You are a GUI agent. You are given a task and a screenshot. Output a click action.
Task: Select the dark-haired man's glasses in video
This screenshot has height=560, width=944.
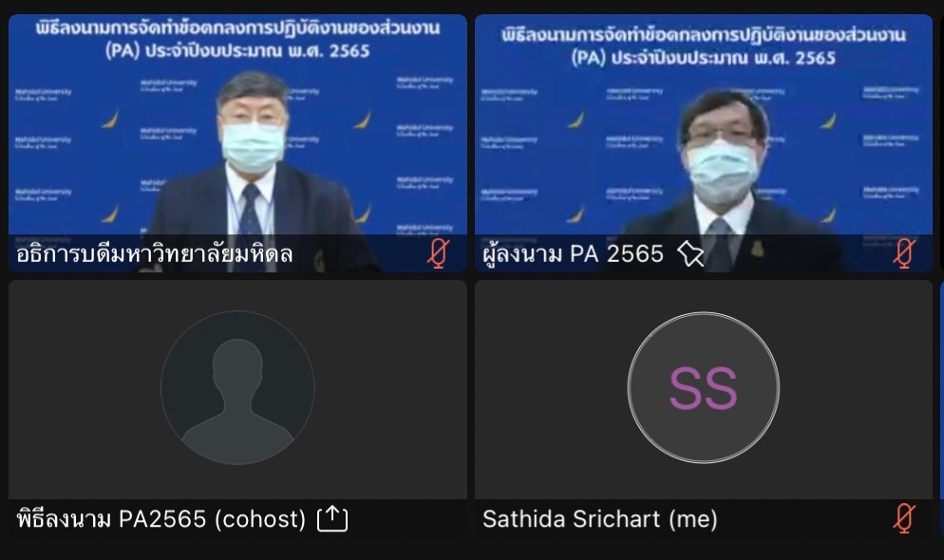[721, 137]
